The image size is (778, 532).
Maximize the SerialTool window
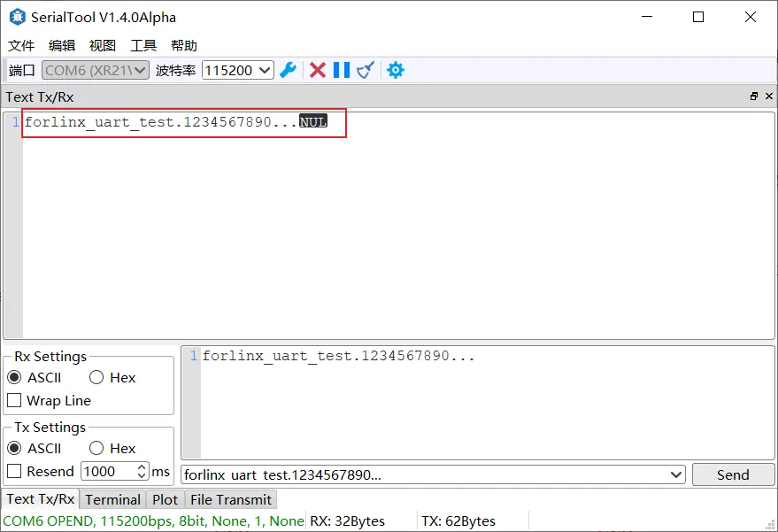(x=698, y=17)
